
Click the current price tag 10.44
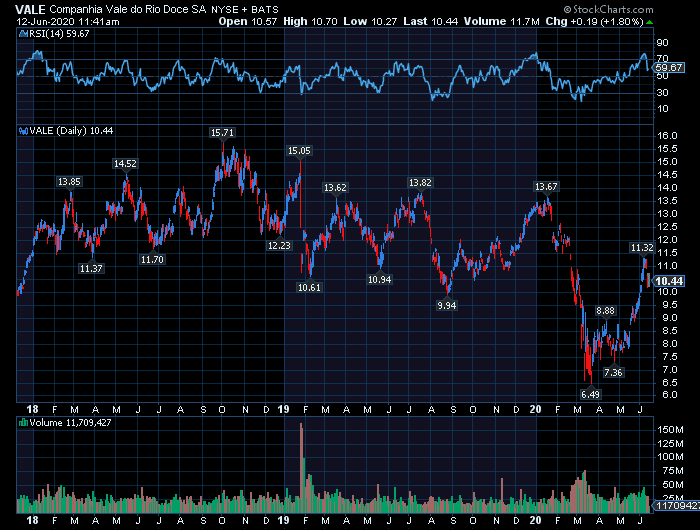point(669,281)
